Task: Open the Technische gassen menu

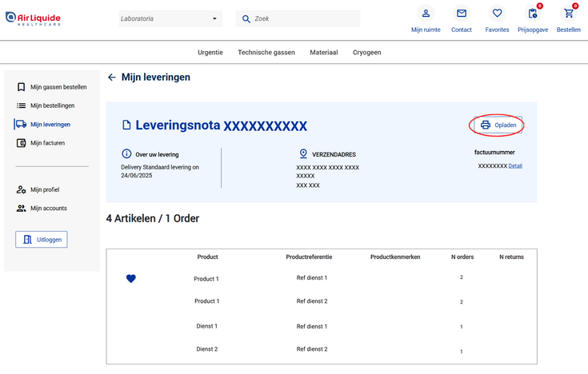Action: pos(266,53)
